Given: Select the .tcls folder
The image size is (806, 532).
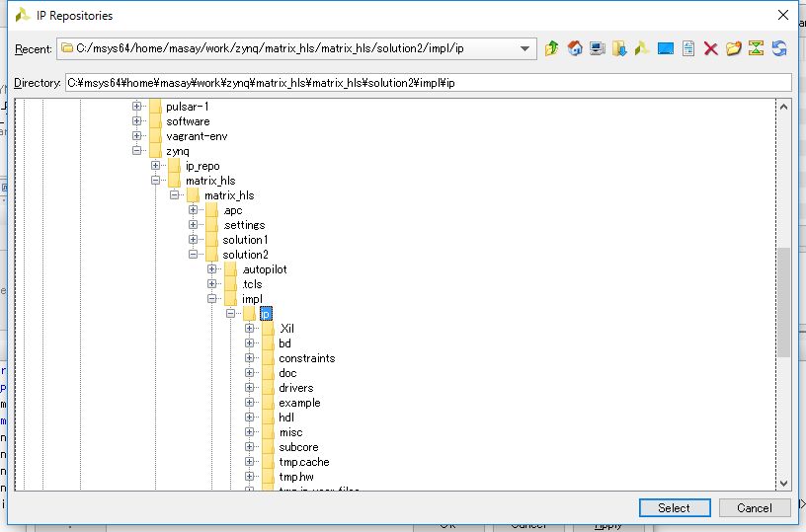Looking at the screenshot, I should (x=252, y=284).
